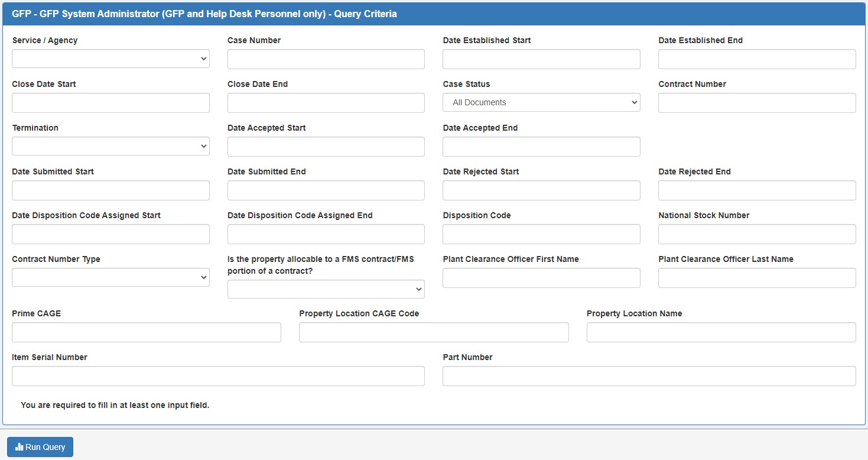The image size is (868, 460).
Task: Expand the Termination dropdown
Action: coord(110,146)
